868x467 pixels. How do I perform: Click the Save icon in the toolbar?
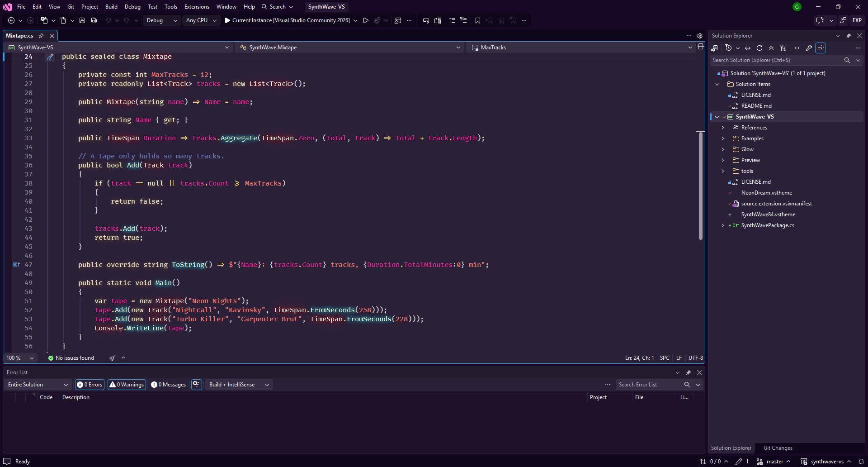(x=82, y=20)
